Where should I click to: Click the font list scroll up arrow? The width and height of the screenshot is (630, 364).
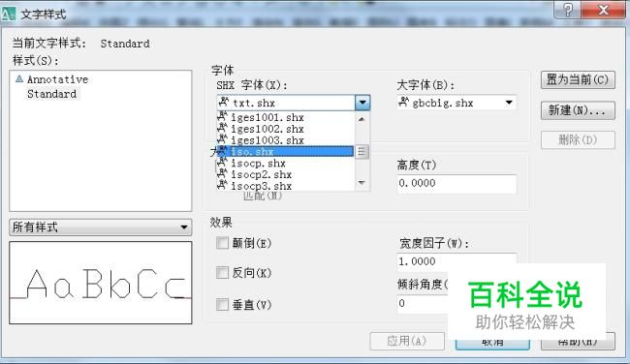362,119
